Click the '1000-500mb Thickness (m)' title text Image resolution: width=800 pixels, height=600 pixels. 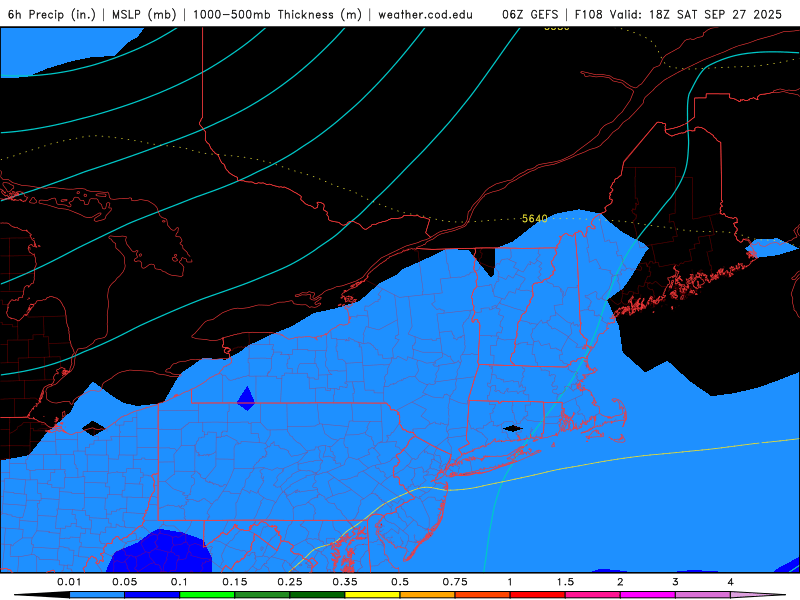pos(277,14)
